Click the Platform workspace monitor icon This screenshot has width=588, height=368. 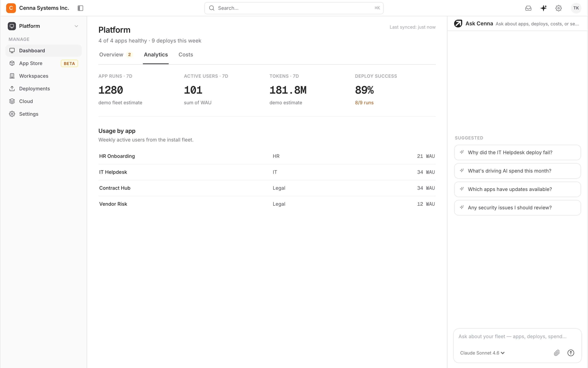click(12, 26)
